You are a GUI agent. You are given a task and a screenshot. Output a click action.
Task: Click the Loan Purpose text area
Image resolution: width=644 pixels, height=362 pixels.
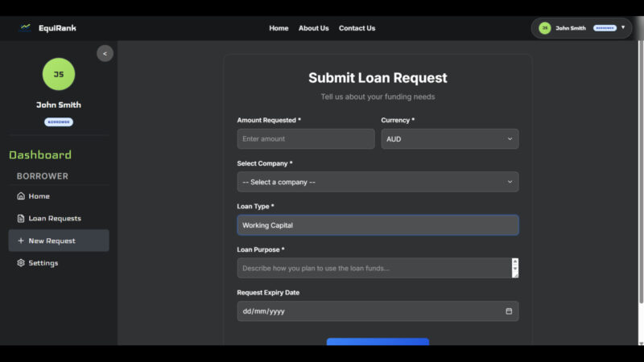374,268
